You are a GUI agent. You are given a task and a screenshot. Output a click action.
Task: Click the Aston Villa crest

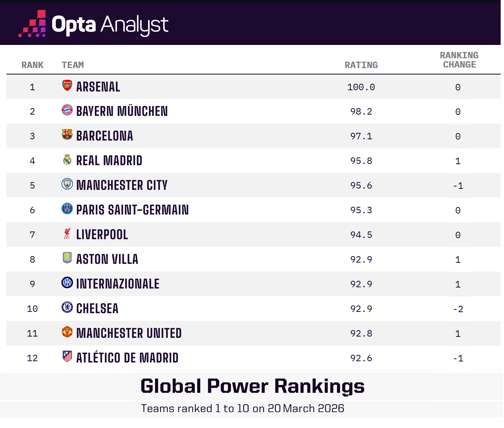pos(67,258)
